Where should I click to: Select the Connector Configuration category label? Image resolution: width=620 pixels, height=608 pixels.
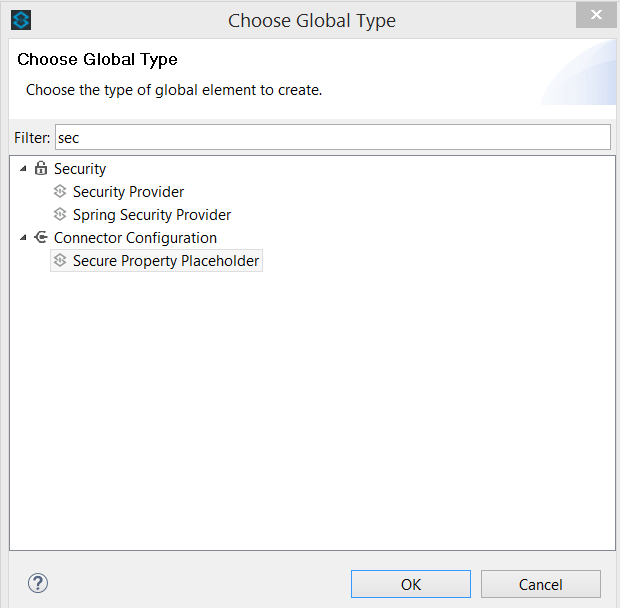click(x=135, y=238)
